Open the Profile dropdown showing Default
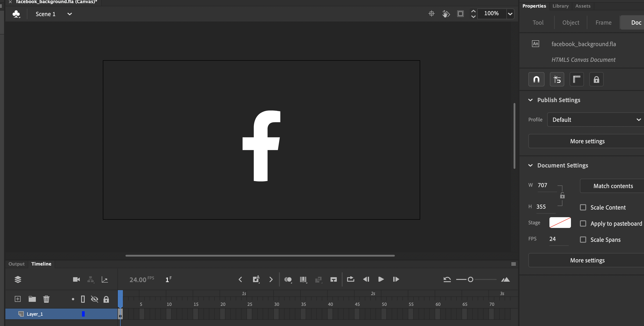 595,119
